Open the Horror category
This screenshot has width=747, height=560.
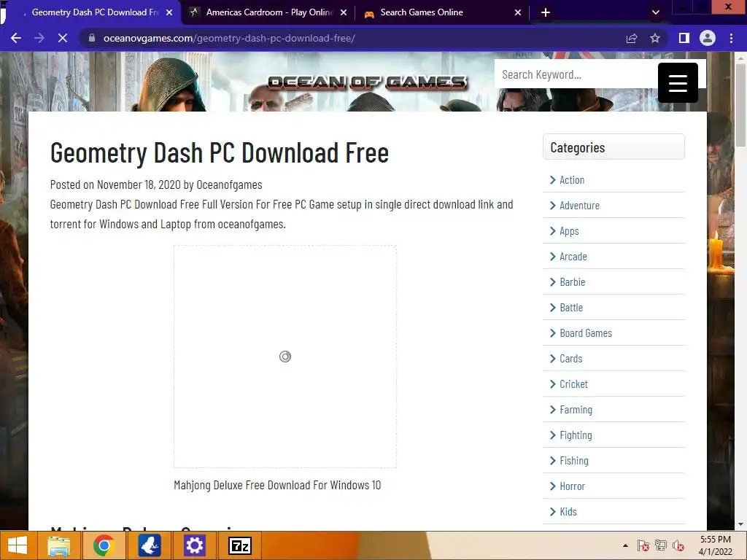pyautogui.click(x=572, y=486)
